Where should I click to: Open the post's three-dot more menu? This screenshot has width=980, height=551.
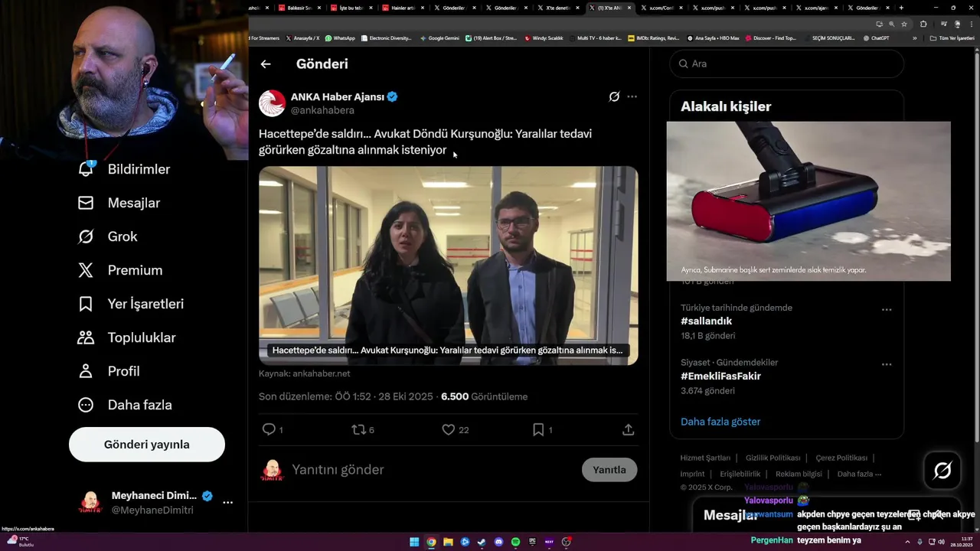(x=632, y=96)
